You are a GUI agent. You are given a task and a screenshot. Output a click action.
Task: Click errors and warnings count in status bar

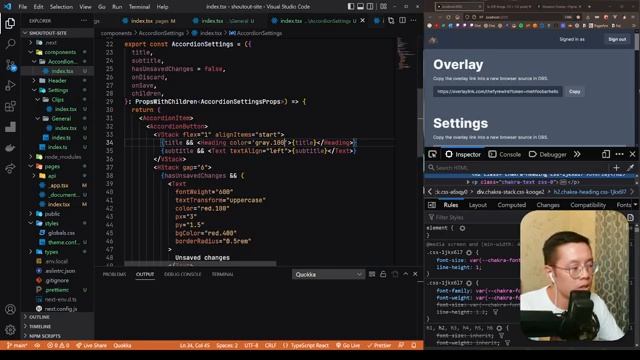pos(58,345)
